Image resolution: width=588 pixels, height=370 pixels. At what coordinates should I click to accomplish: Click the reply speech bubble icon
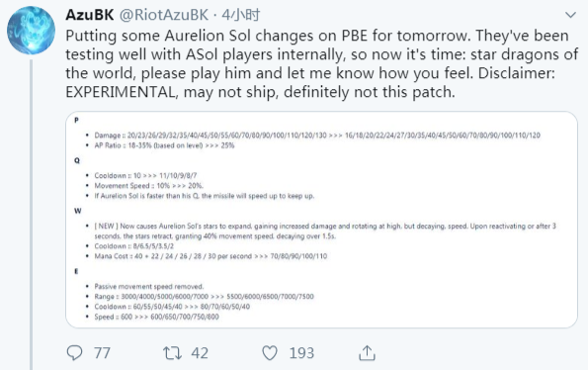(74, 353)
